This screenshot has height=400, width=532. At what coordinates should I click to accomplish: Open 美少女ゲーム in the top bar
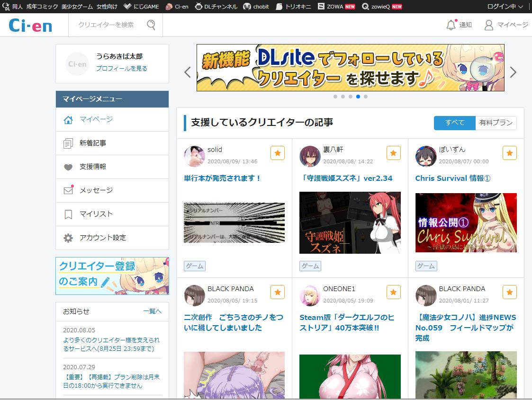77,7
